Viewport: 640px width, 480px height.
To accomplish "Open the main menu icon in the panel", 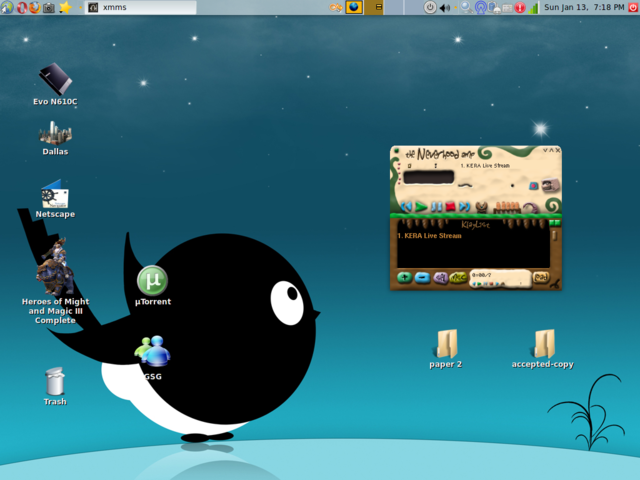I will [x=7, y=7].
